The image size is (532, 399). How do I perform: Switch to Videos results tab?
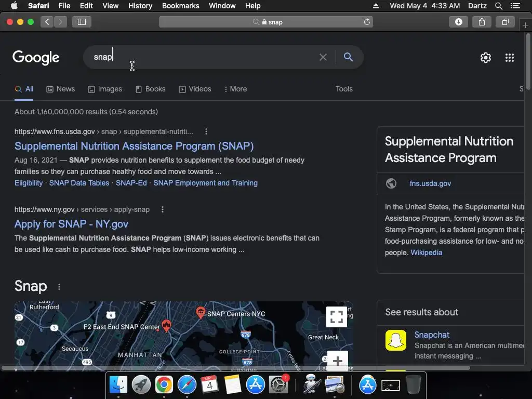[x=195, y=89]
